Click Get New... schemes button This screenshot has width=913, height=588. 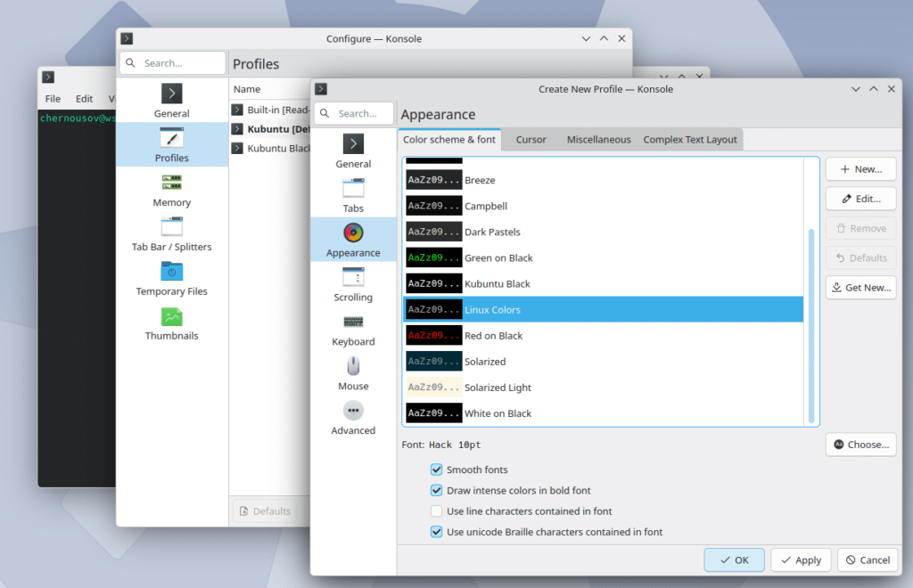(860, 287)
